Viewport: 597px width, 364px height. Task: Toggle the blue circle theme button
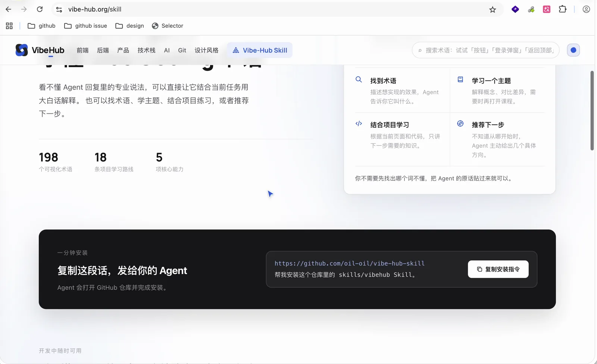(x=573, y=50)
